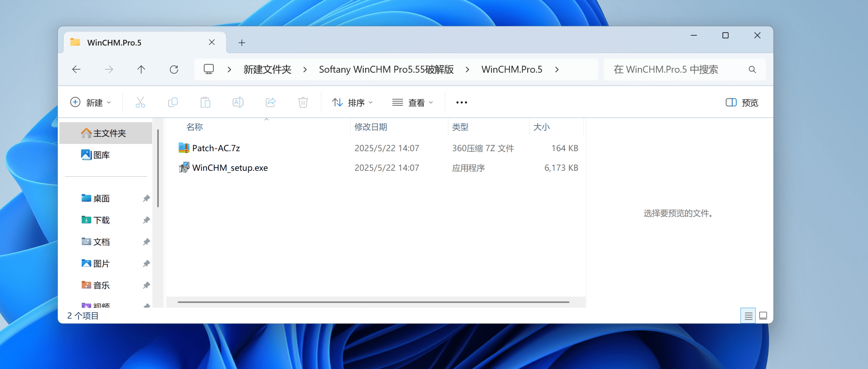Add a new tab
This screenshot has width=868, height=369.
242,43
